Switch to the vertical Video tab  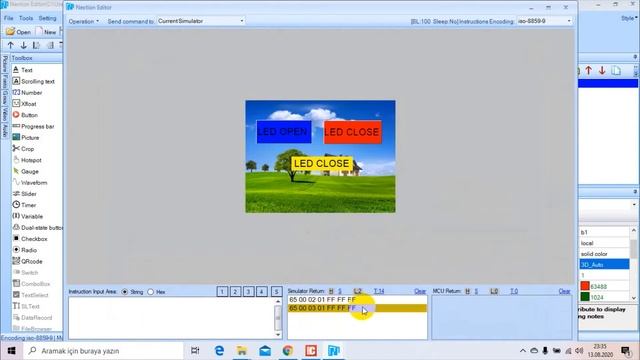tap(4, 114)
